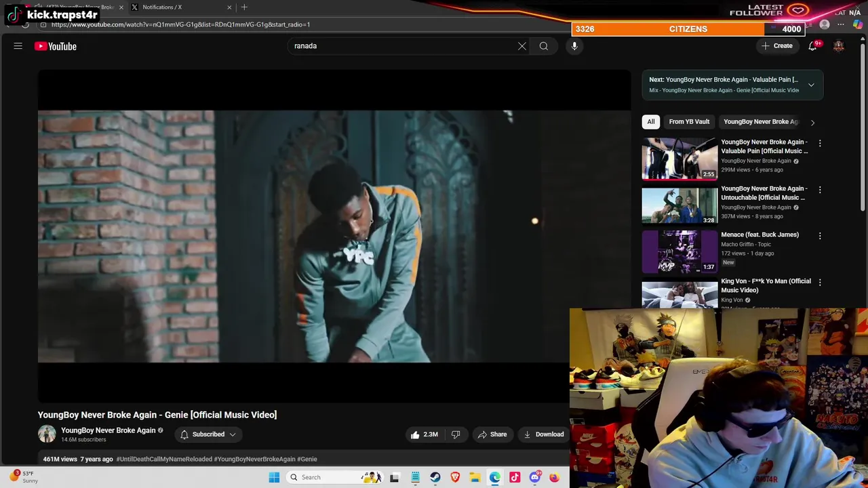Clear the search text with the X
The width and height of the screenshot is (868, 488).
pos(522,46)
